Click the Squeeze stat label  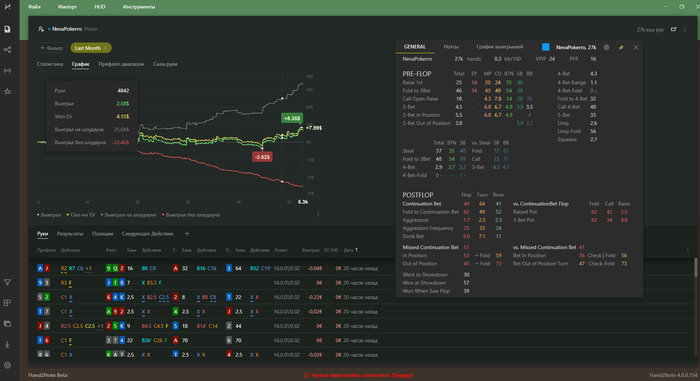[567, 139]
